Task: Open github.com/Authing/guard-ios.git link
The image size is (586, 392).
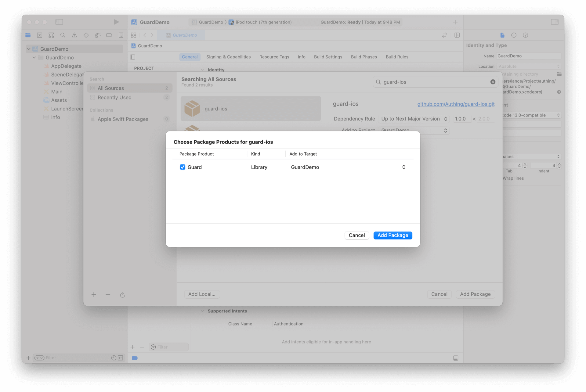Action: pos(456,104)
